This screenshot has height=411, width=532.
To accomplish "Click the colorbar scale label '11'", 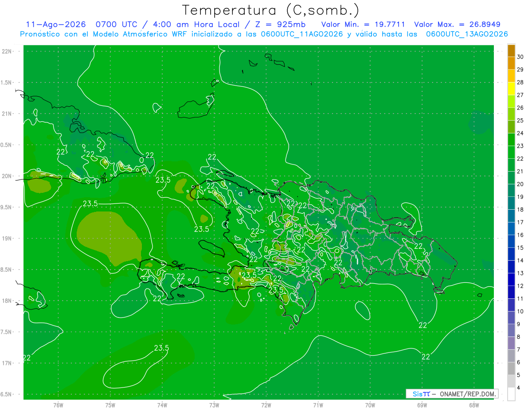I will point(520,298).
